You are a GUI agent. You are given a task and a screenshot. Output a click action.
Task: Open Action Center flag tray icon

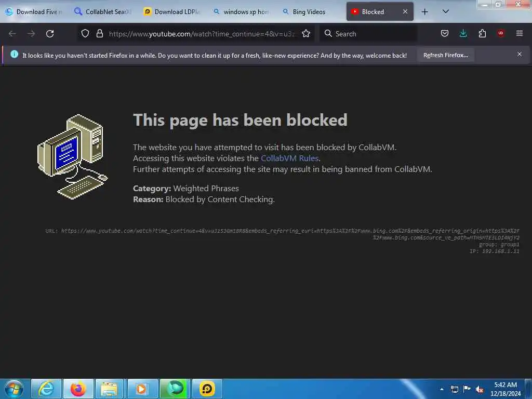(467, 389)
